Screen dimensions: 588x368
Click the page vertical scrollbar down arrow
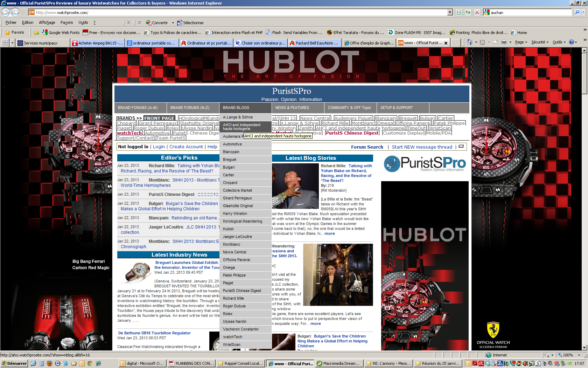click(584, 347)
